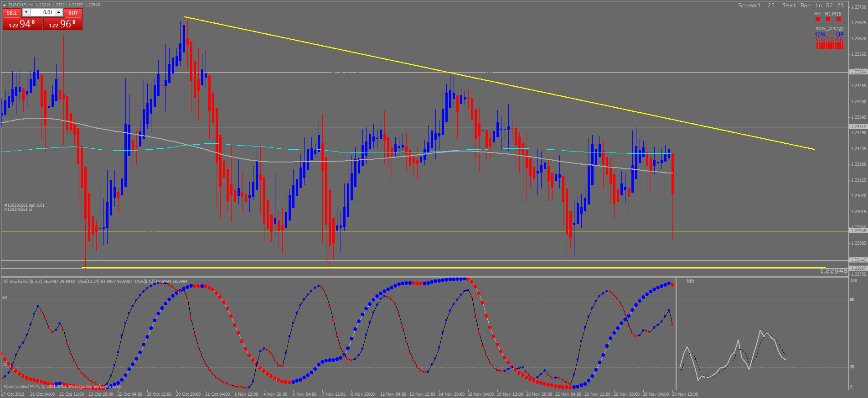Click the 7 Nov 12:00 time label
Image resolution: width=868 pixels, height=398 pixels.
pos(334,394)
